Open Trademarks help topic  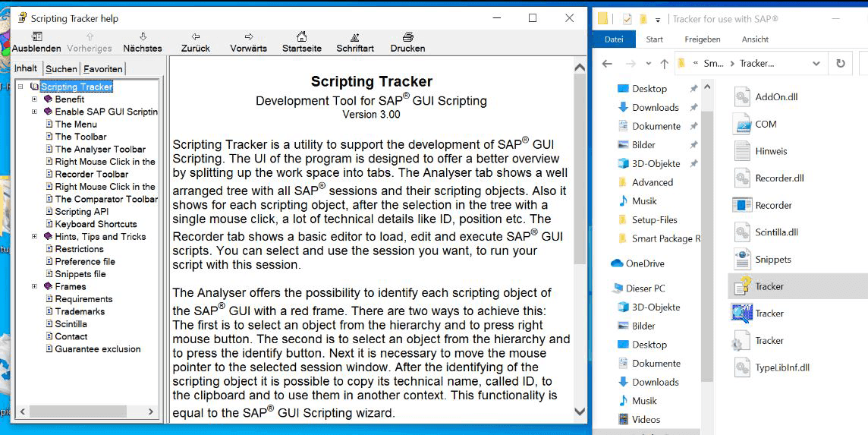pyautogui.click(x=80, y=311)
